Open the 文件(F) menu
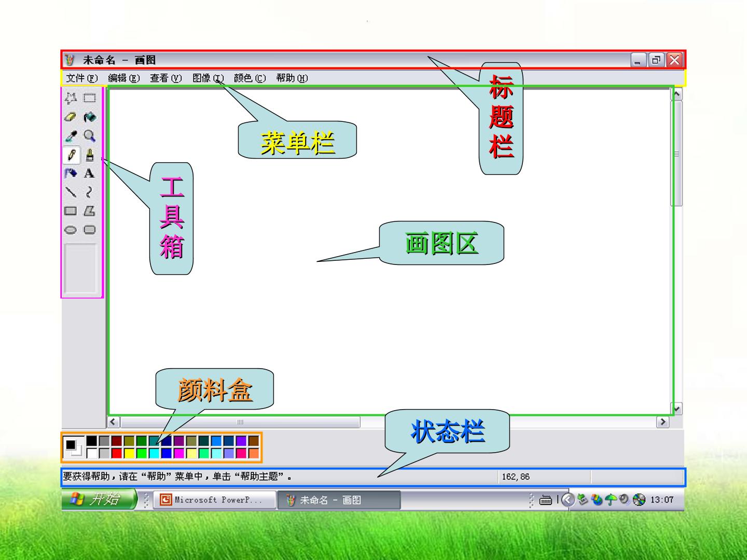This screenshot has width=747, height=560. click(x=82, y=78)
